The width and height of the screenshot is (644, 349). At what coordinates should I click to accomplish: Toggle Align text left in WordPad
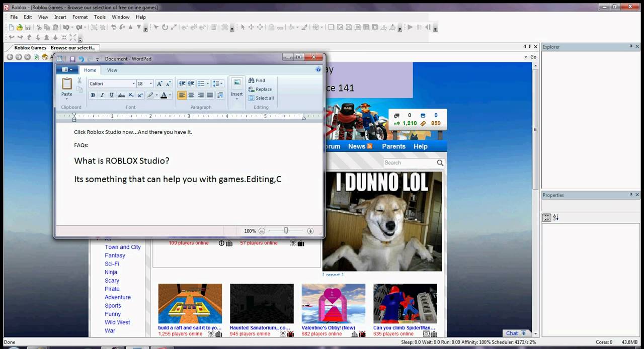tap(182, 95)
